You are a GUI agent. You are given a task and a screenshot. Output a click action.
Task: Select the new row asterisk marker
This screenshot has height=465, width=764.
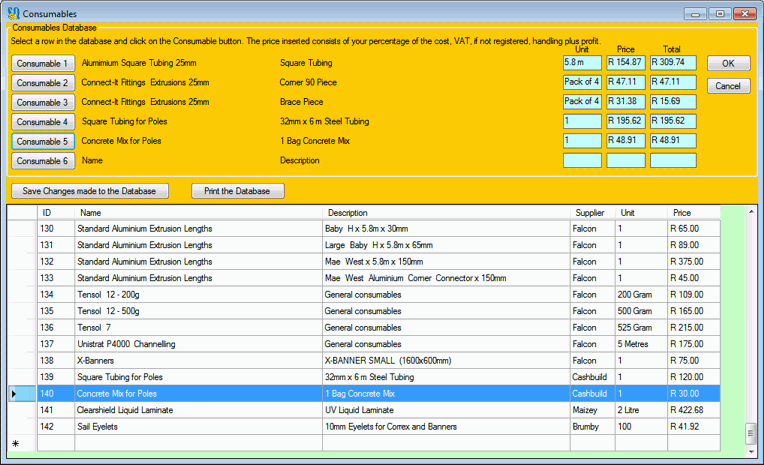[x=15, y=442]
